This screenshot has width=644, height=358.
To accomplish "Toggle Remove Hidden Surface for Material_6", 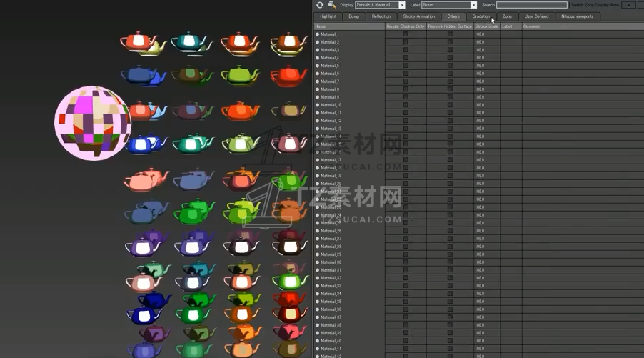I will 450,74.
